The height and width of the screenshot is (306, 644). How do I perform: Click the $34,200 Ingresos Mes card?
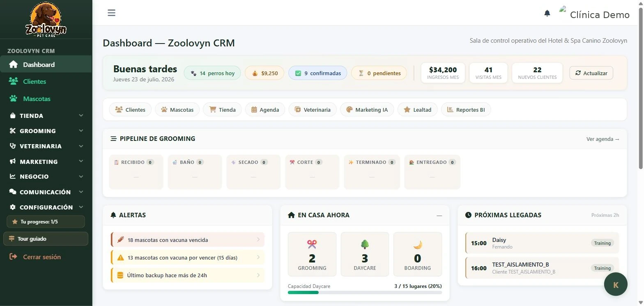443,73
